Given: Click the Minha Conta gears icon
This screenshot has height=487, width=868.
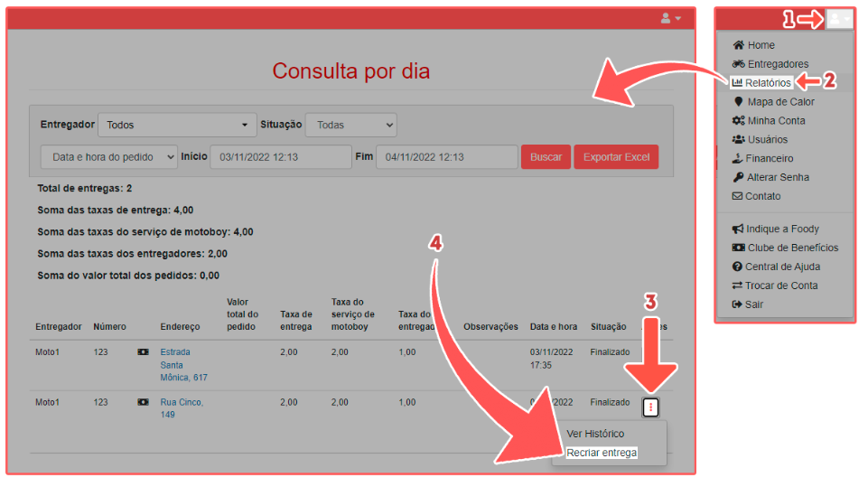Looking at the screenshot, I should 738,121.
